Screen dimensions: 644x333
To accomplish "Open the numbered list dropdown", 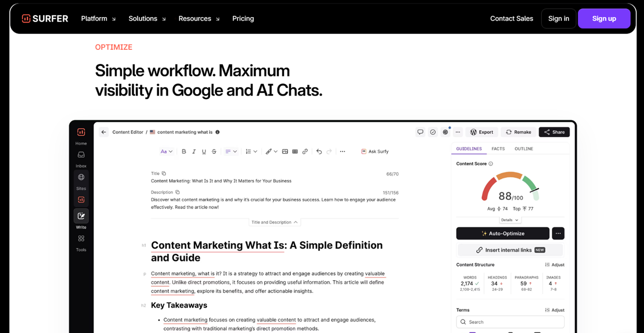I will pos(251,151).
